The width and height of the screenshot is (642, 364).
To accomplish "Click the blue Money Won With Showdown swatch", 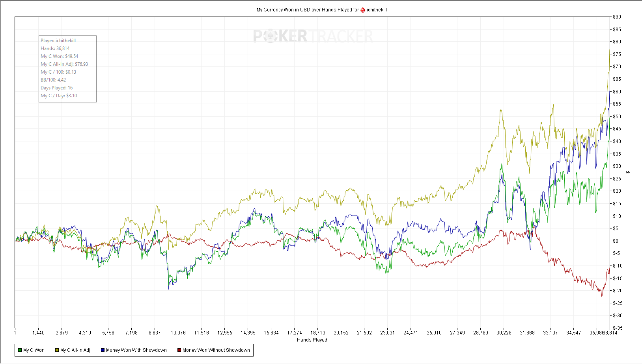I will click(x=103, y=350).
